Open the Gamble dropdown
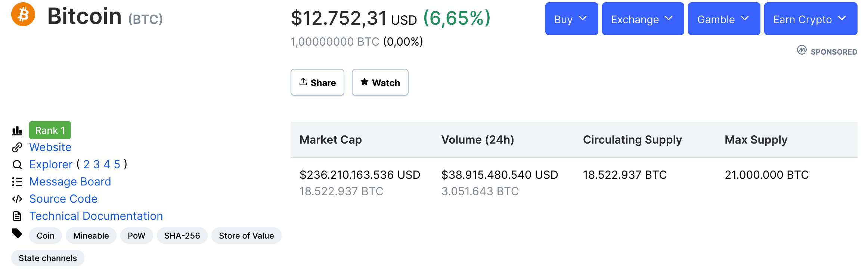 pyautogui.click(x=723, y=19)
